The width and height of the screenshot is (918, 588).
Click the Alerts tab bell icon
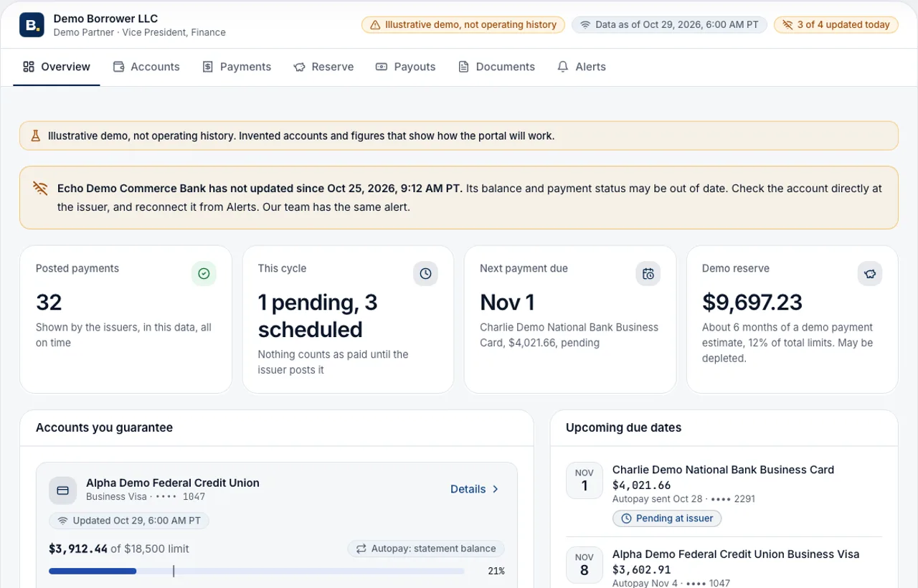click(x=563, y=67)
